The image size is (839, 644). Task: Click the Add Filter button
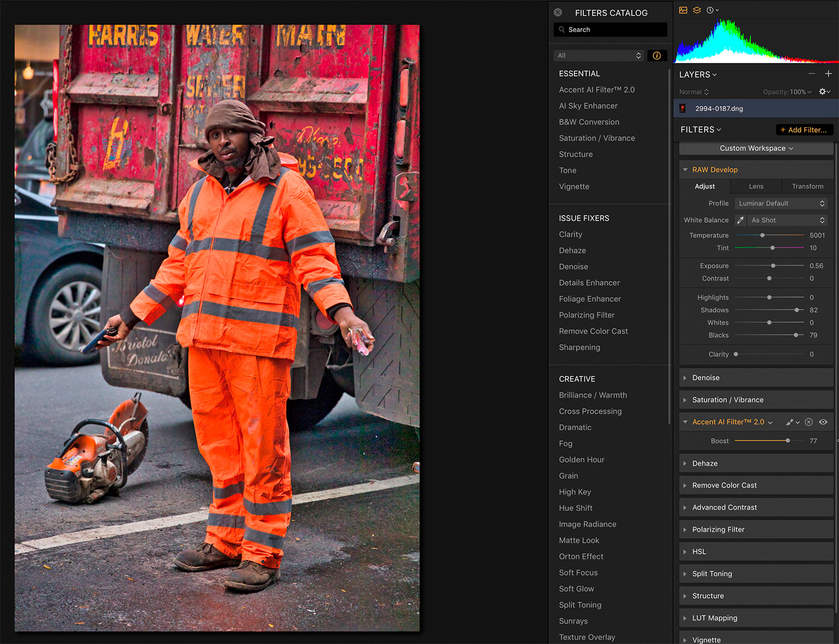[804, 130]
